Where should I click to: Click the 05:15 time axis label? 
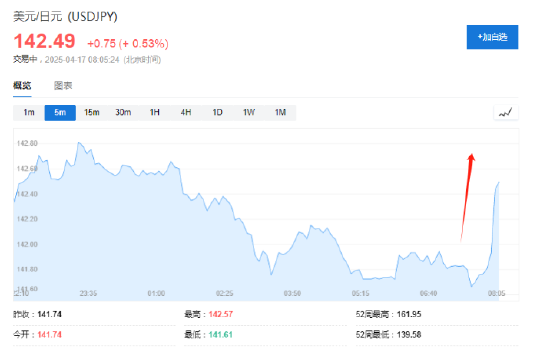[361, 293]
